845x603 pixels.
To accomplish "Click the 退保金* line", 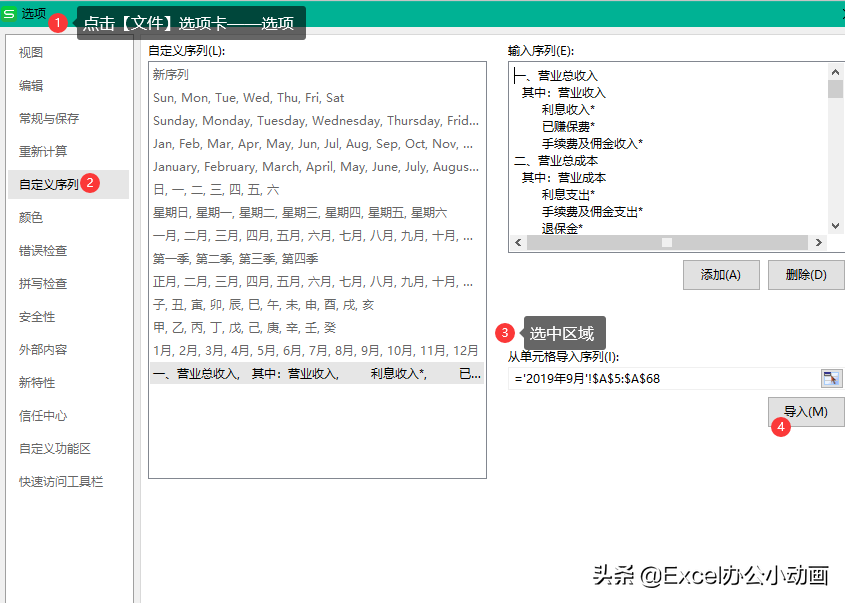I will point(563,228).
